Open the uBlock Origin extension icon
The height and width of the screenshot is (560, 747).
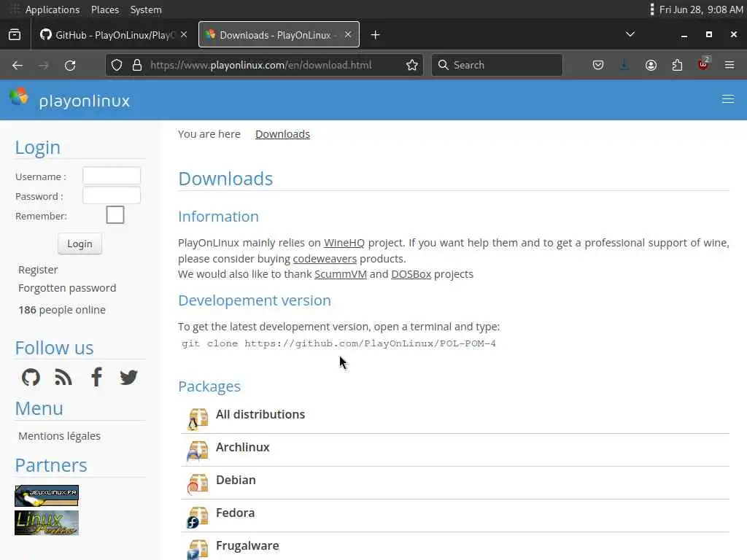point(703,65)
